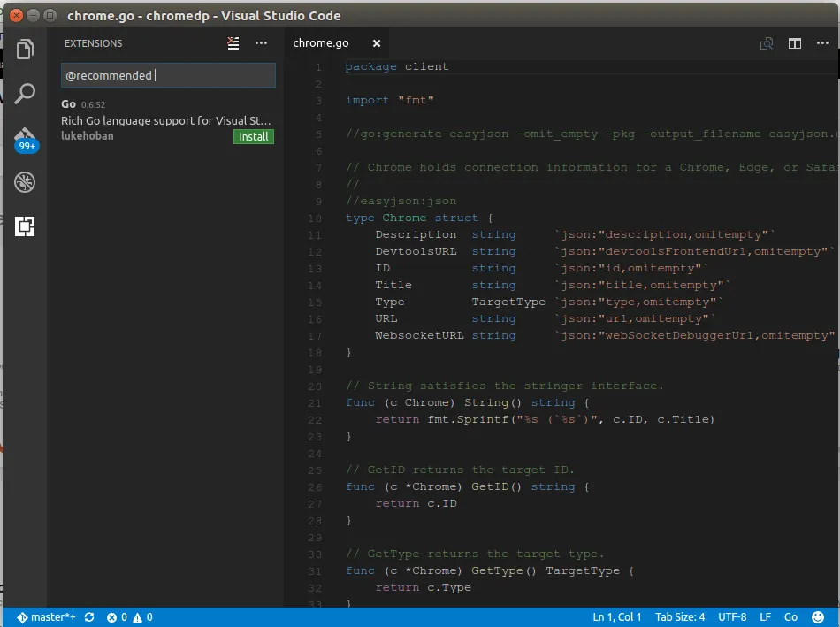The image size is (840, 627).
Task: Click the split editor icon
Action: click(795, 43)
